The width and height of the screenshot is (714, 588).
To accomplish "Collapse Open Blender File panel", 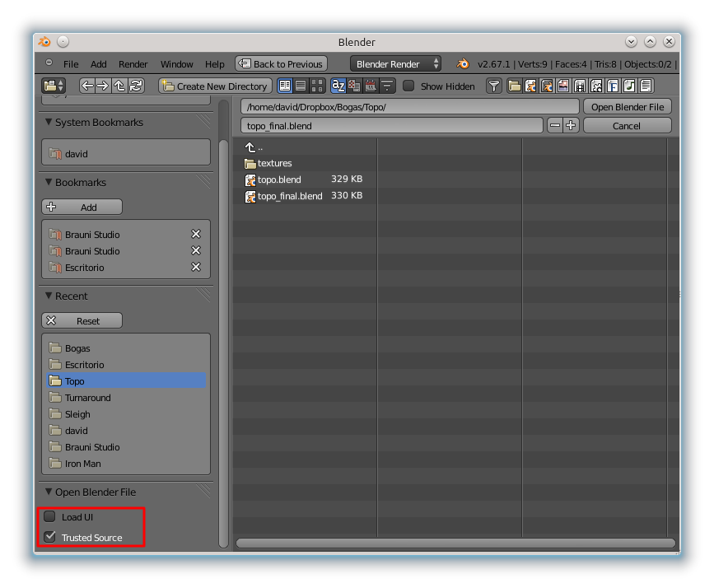I will point(49,492).
